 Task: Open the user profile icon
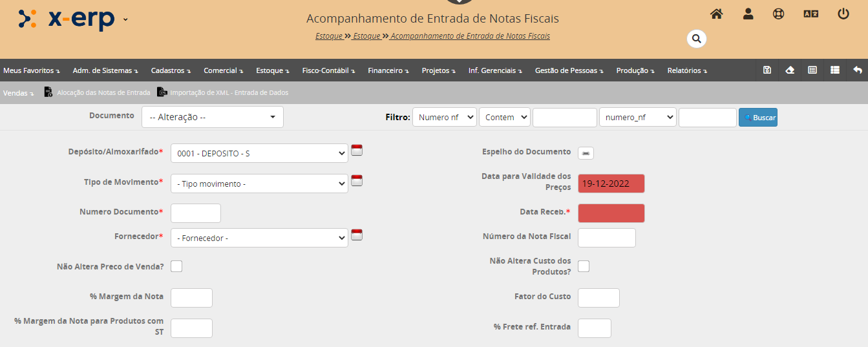(748, 14)
